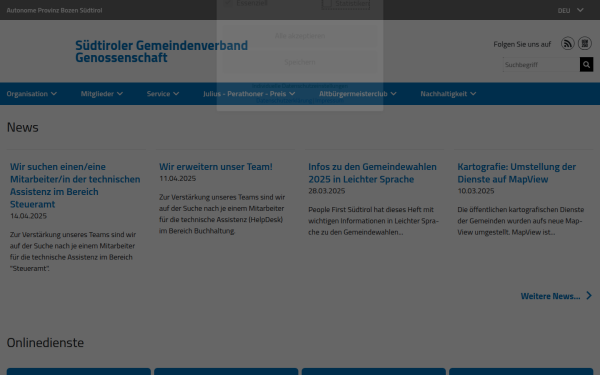Click the magnifier search button
Viewport: 600px width, 375px height.
pos(586,65)
